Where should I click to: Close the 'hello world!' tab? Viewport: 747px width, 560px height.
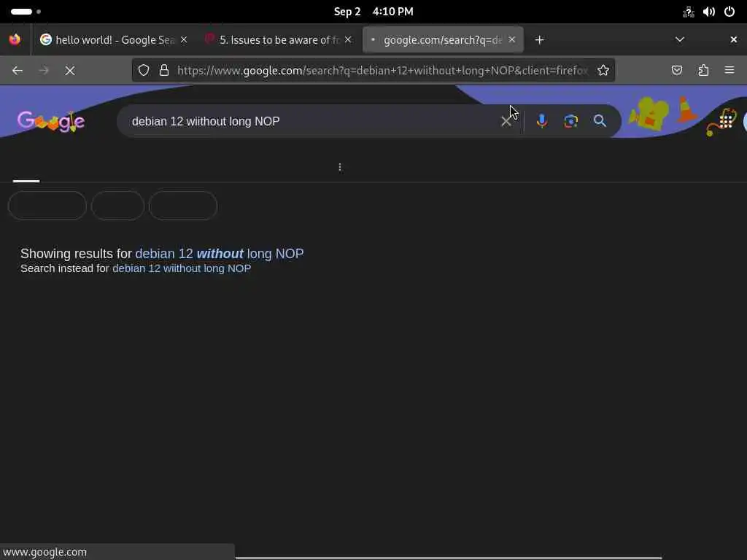coord(184,39)
